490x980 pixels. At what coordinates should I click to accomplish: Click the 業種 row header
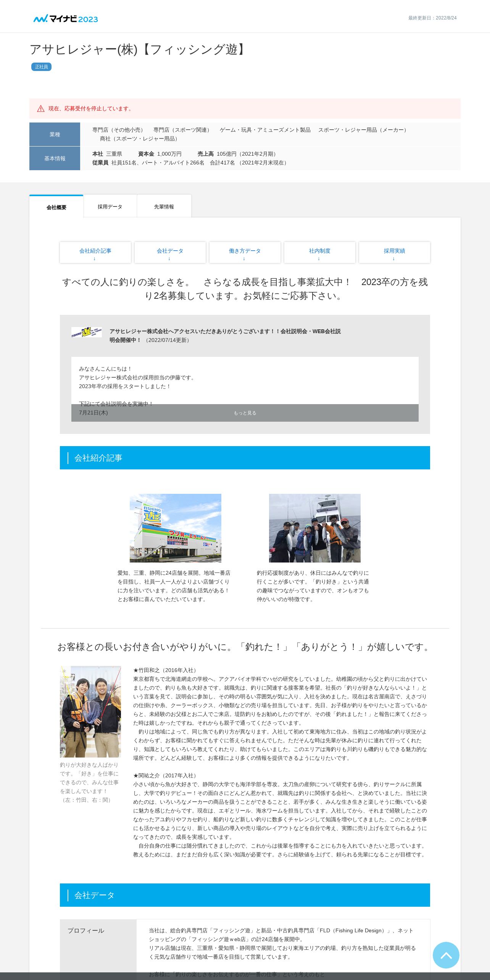point(55,134)
